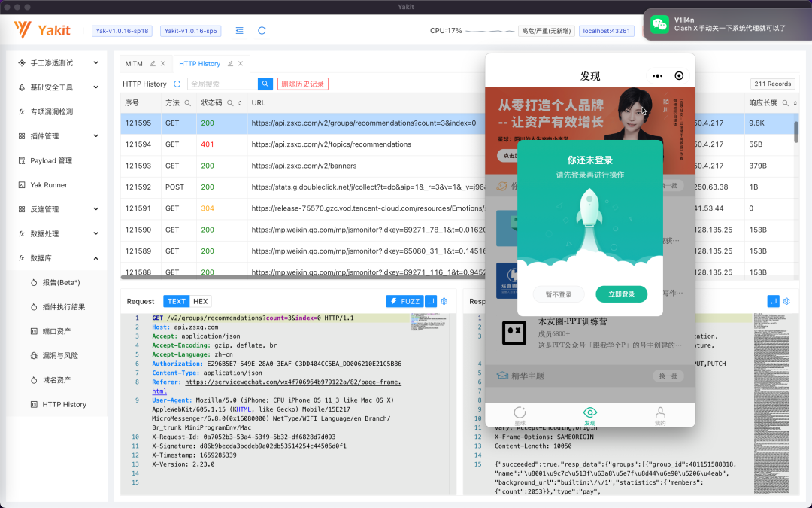Screen dimensions: 812x508
Task: Switch the Request view to HEX
Action: [200, 301]
